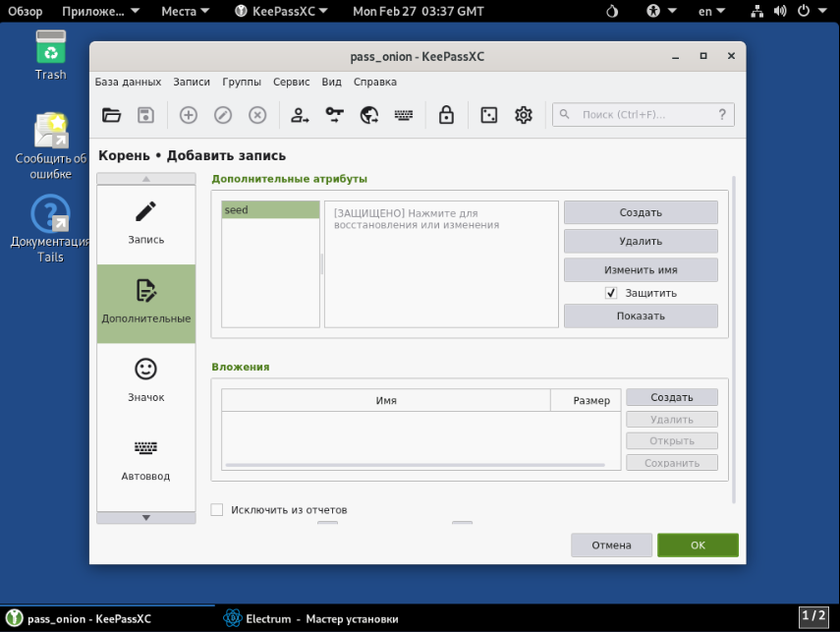Open the Места dropdown in top panel
The image size is (840, 632).
point(185,12)
